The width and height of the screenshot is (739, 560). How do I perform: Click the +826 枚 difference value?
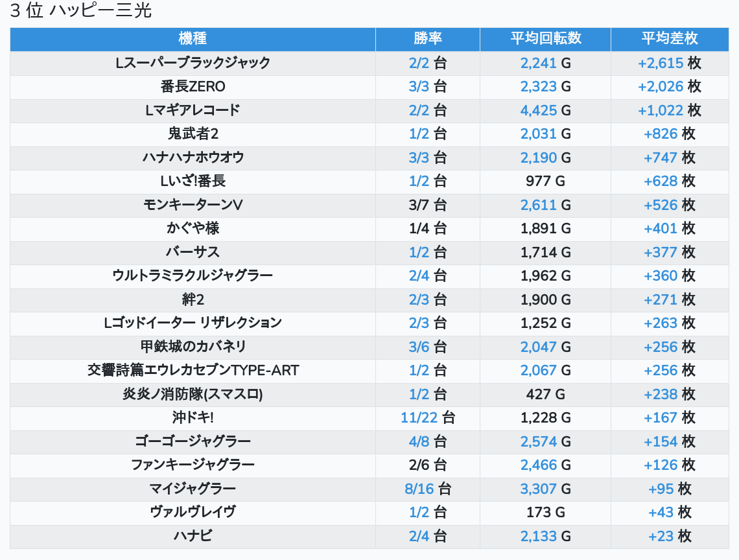pyautogui.click(x=669, y=134)
